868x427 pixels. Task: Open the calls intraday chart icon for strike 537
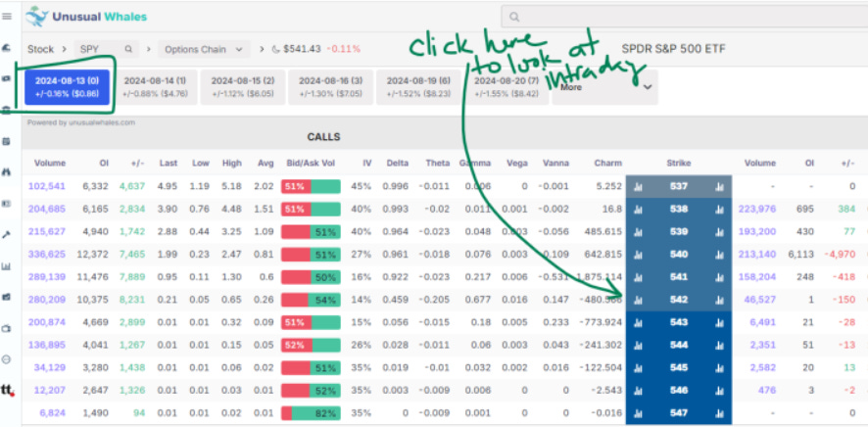pos(638,187)
